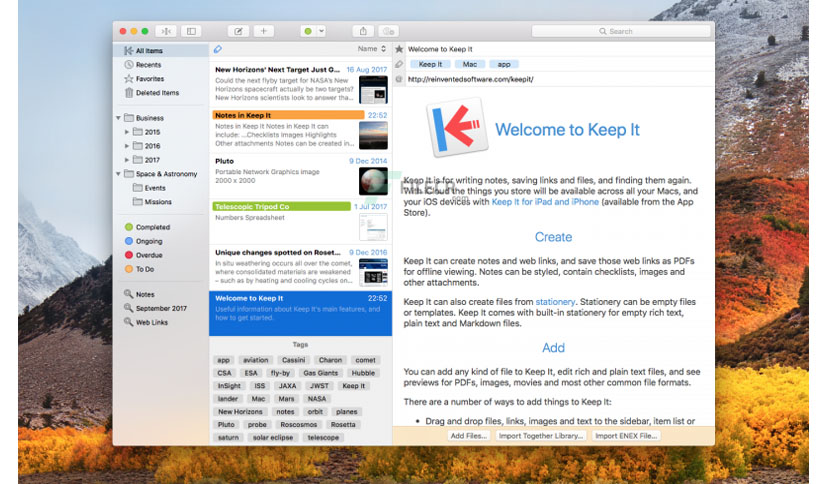Click Add Files... button

(x=469, y=436)
